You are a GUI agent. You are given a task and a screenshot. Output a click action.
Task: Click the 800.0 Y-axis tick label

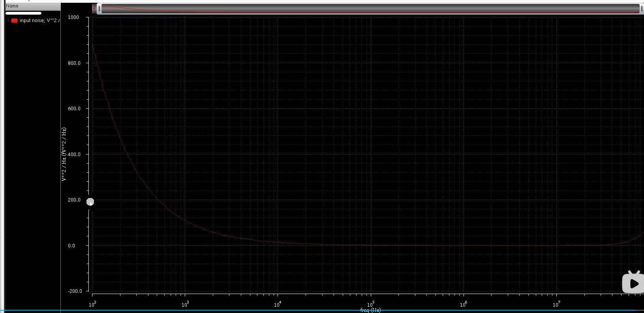click(74, 63)
